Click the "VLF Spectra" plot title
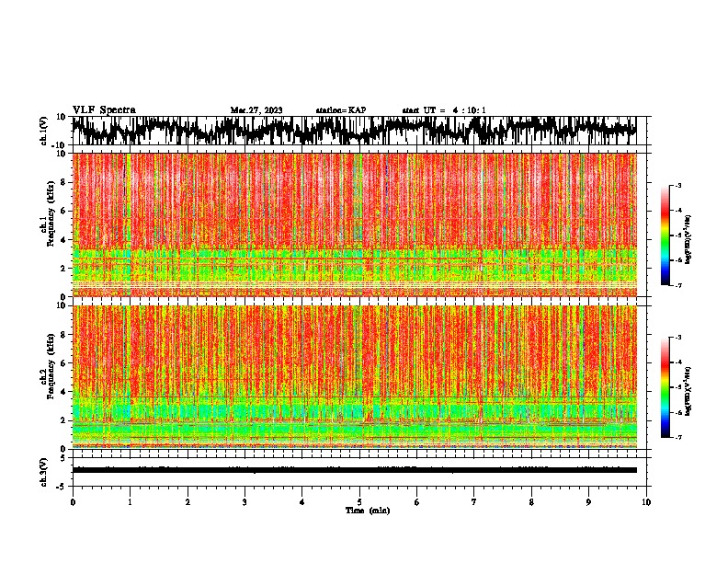The image size is (728, 563). coord(104,110)
